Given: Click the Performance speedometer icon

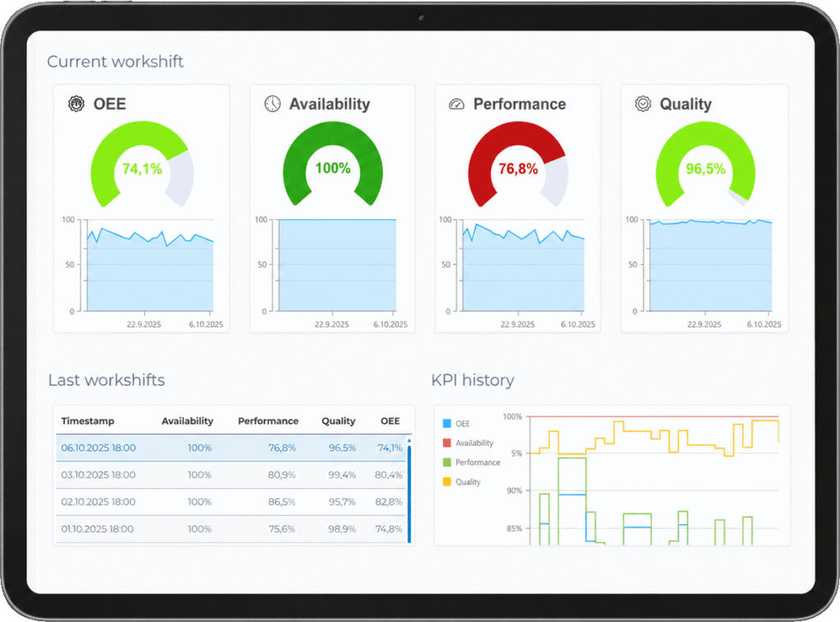Looking at the screenshot, I should coord(456,104).
